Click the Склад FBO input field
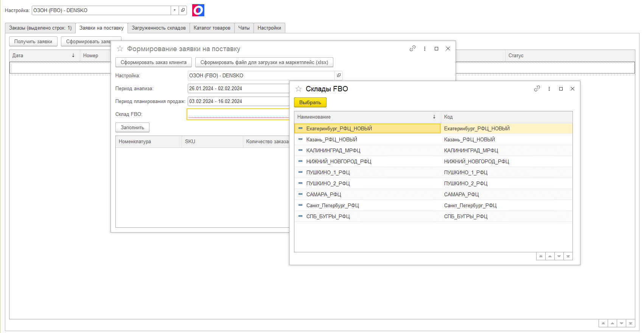Image resolution: width=644 pixels, height=333 pixels. tap(238, 114)
